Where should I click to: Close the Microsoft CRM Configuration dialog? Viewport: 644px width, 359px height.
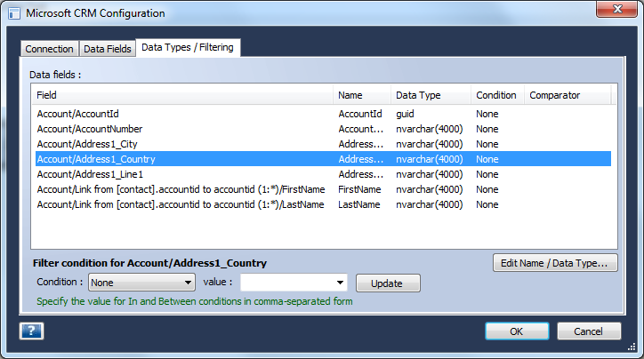617,9
